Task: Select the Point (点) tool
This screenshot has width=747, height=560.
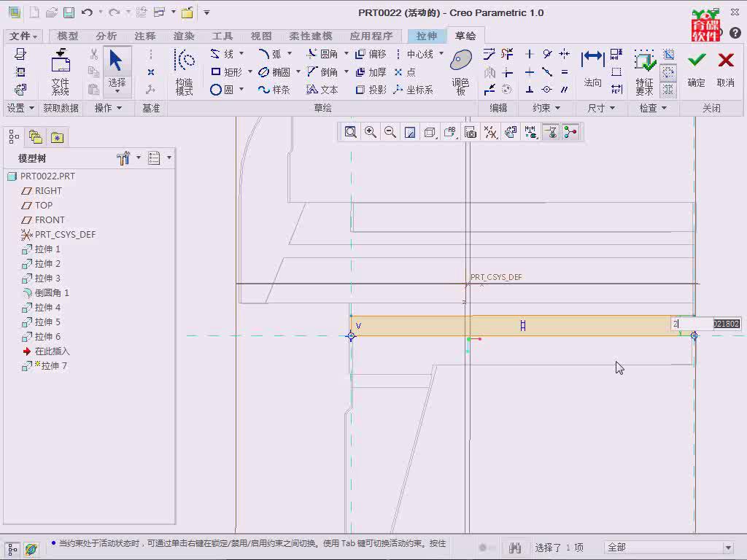Action: coord(406,72)
